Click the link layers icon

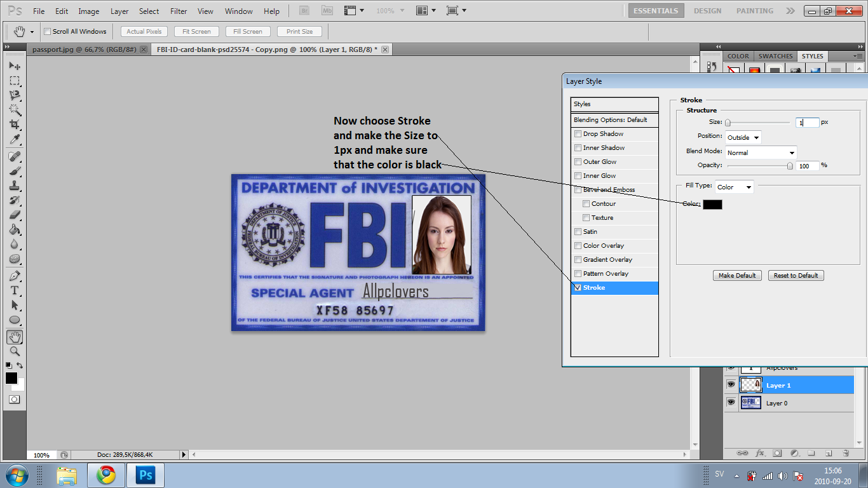(742, 453)
